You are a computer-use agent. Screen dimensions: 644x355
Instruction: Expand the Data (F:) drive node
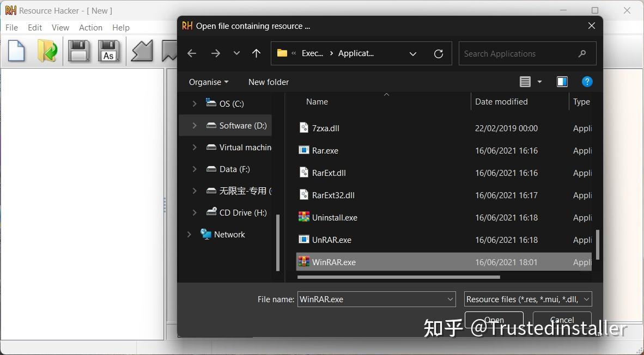coord(195,169)
